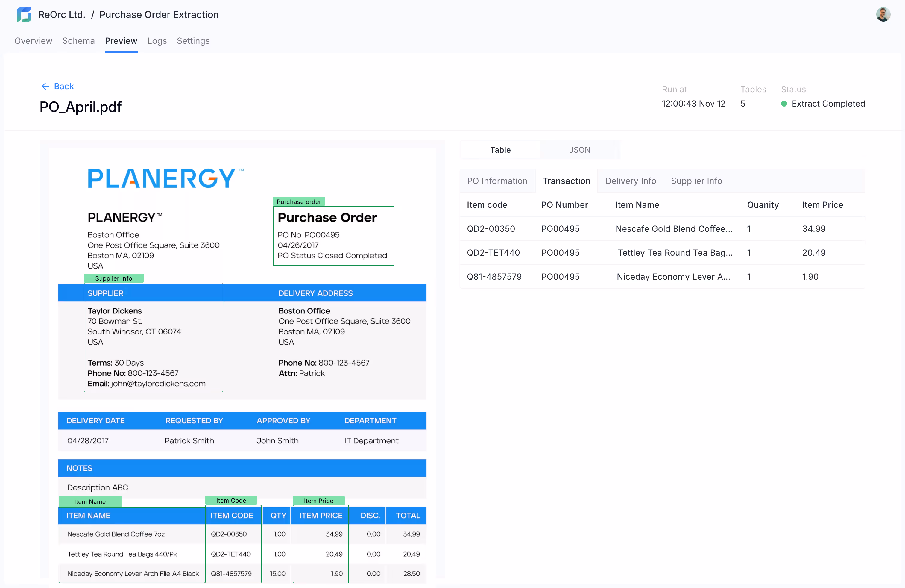Select the Table view toggle
905x588 pixels.
pos(500,150)
